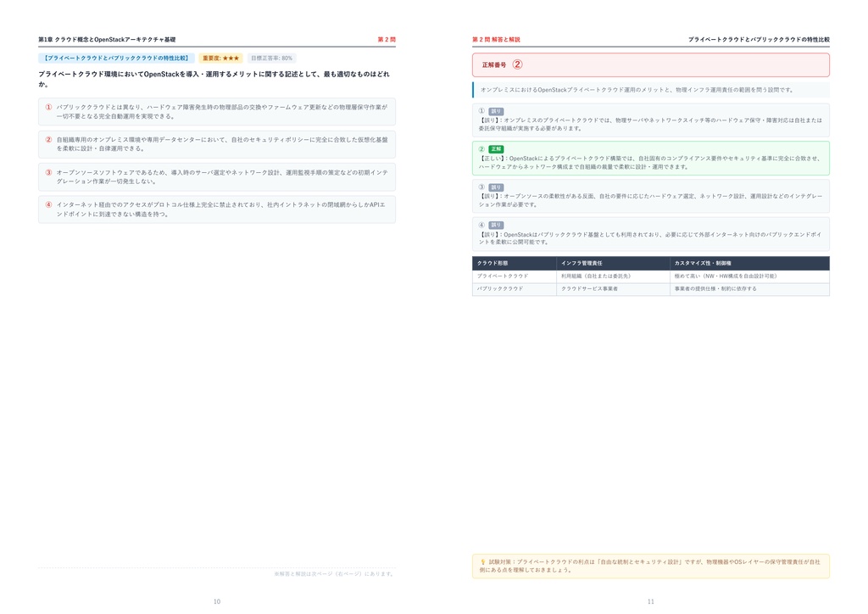Click the circled ③ marker in explanation list
Image resolution: width=868 pixels, height=614 pixels.
481,187
